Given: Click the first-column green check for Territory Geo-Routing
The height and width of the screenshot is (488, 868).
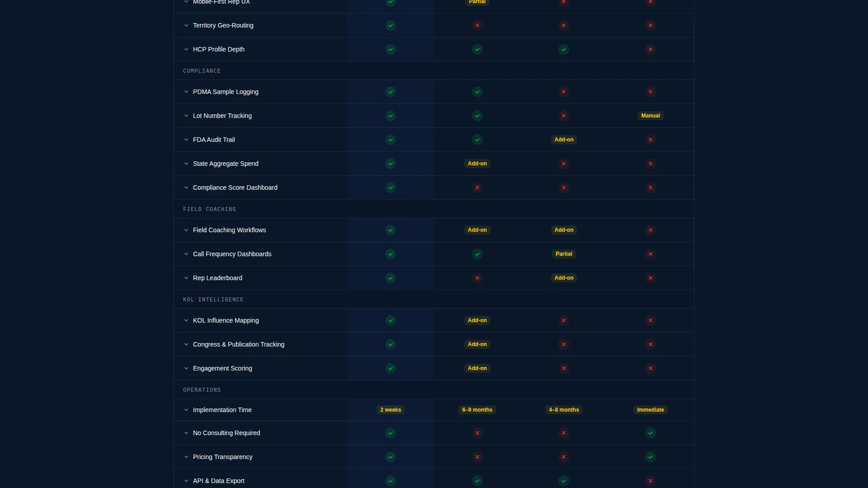Looking at the screenshot, I should tap(391, 25).
